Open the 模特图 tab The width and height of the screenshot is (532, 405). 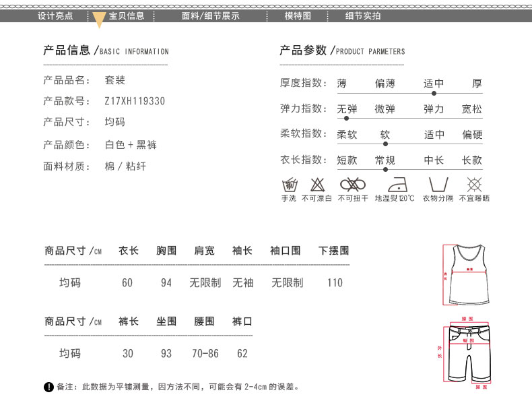[x=298, y=16]
